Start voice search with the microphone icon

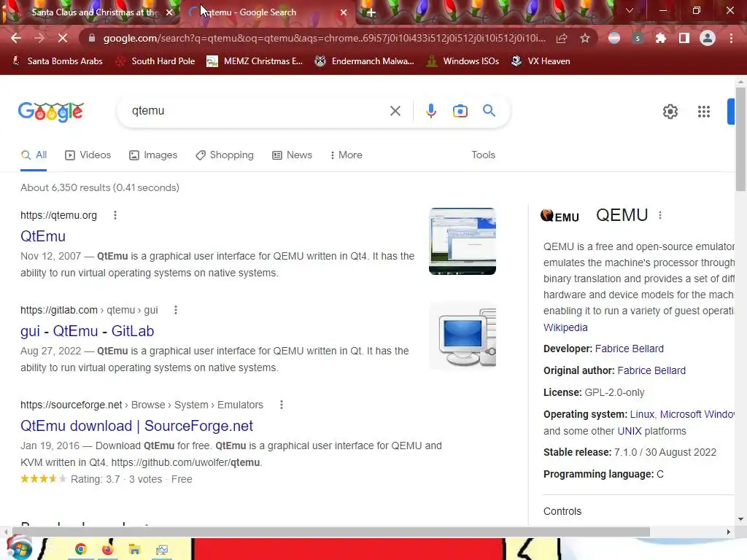(430, 111)
